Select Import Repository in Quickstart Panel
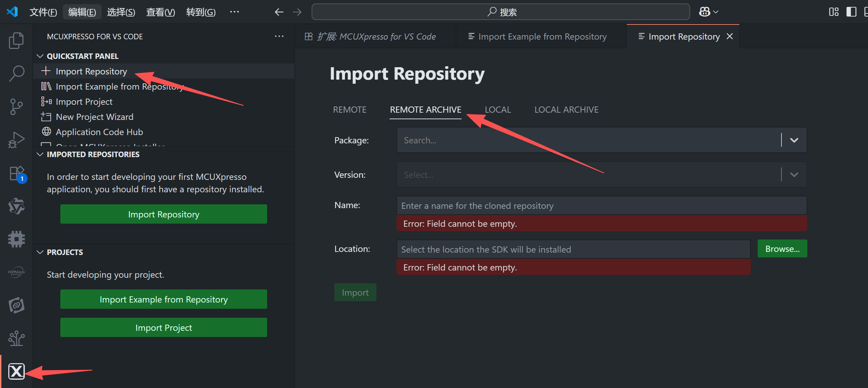868x388 pixels. tap(164, 71)
